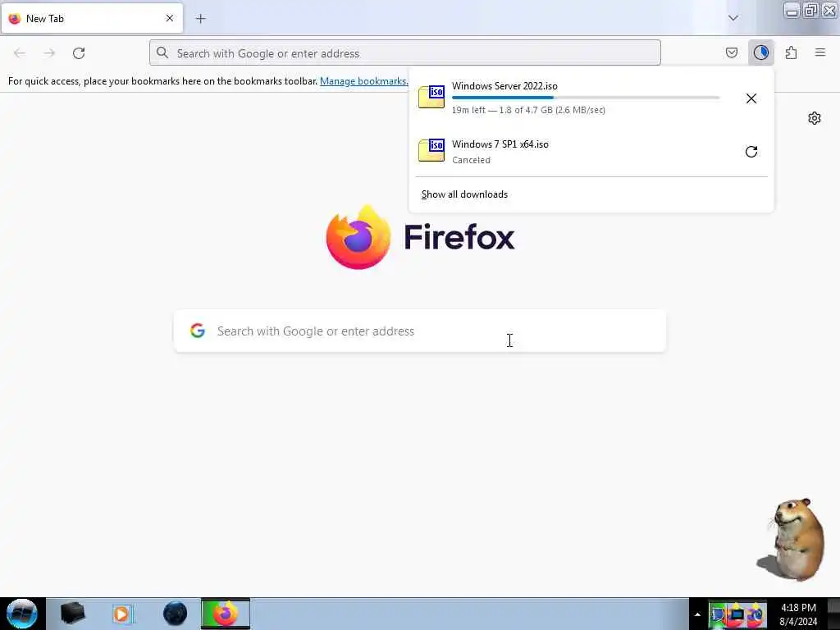Click the address bar magnifier icon
This screenshot has width=840, height=630.
click(162, 52)
